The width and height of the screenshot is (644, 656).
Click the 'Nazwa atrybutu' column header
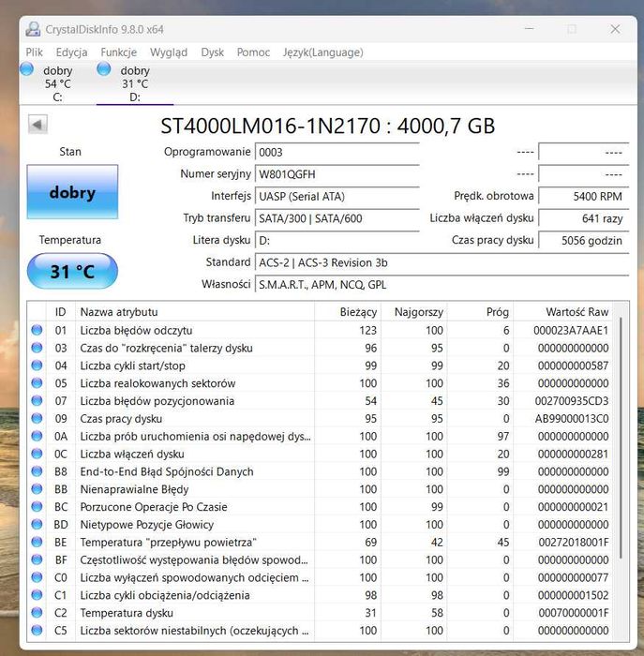[x=195, y=312]
